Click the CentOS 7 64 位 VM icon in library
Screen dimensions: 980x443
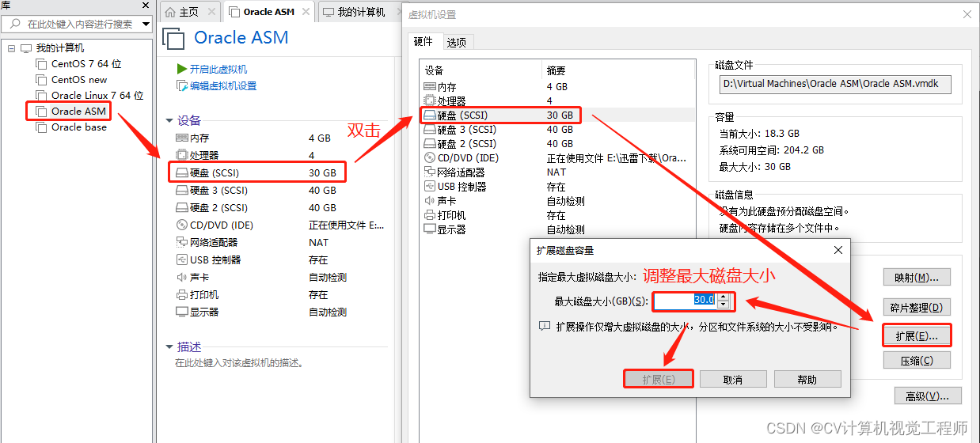[x=41, y=64]
